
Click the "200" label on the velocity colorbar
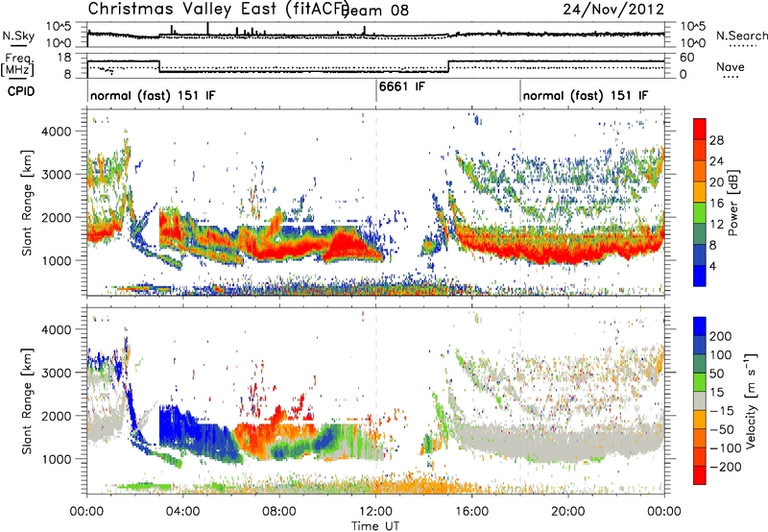(721, 336)
